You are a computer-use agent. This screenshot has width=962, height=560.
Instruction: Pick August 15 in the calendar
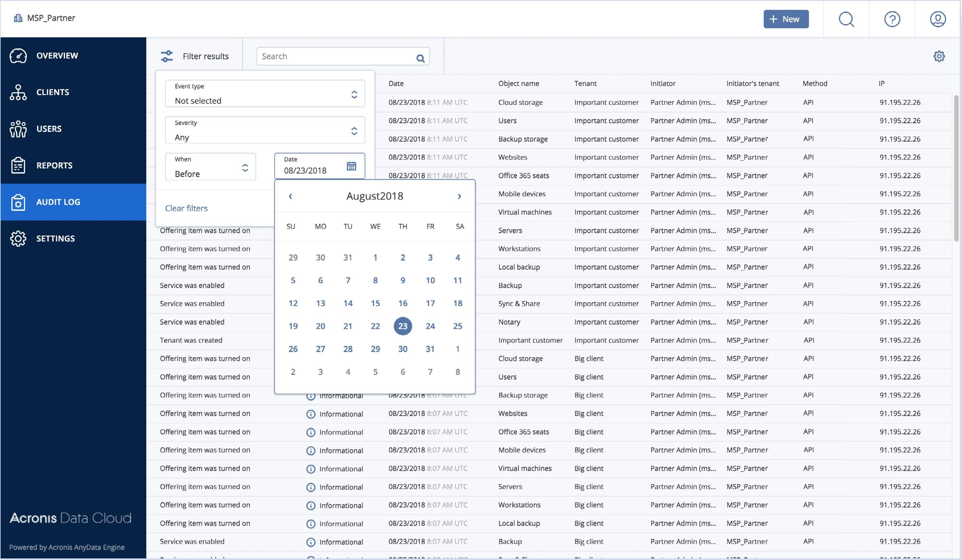pos(375,303)
